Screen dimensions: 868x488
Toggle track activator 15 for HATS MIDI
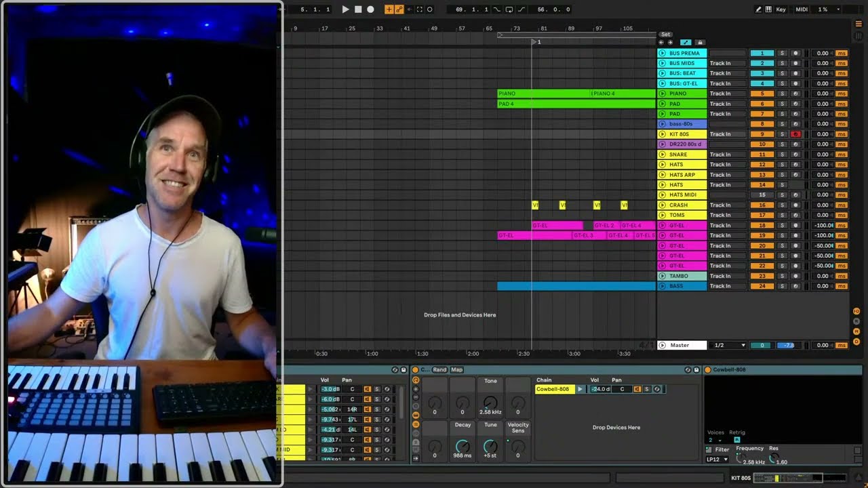pyautogui.click(x=762, y=195)
